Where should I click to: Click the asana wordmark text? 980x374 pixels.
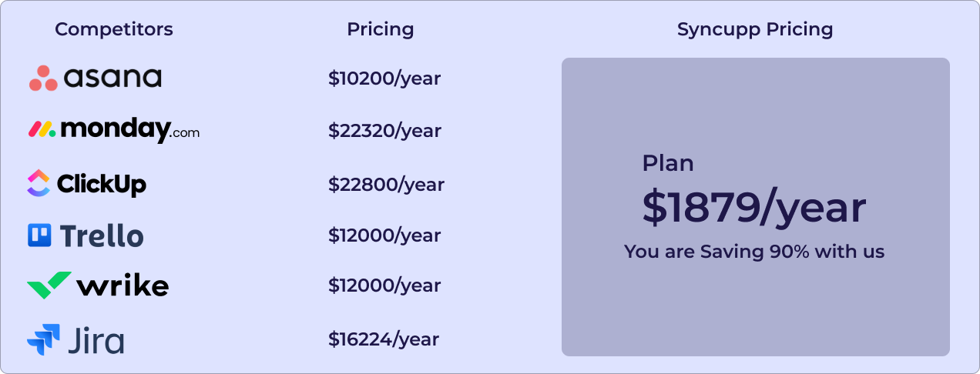(112, 78)
